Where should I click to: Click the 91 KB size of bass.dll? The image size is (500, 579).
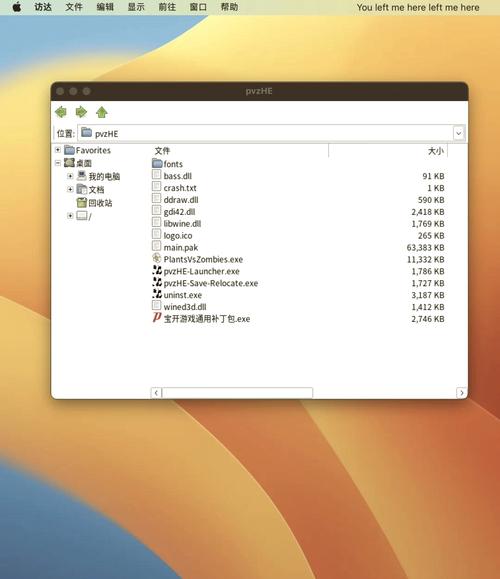pos(433,176)
